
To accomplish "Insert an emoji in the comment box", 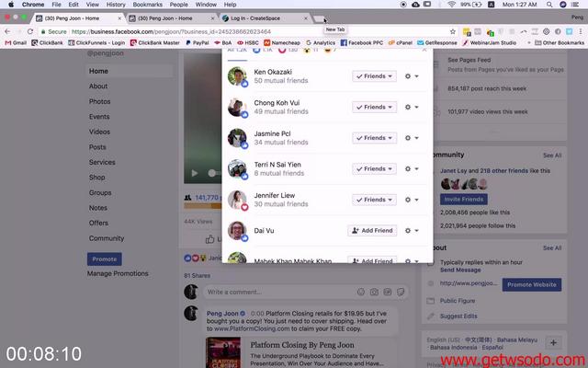I will tap(361, 292).
